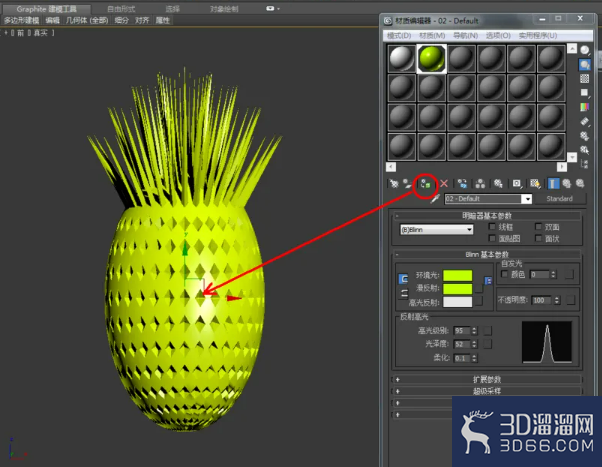This screenshot has width=602, height=467.
Task: Click Select by Material icon
Action: click(584, 150)
